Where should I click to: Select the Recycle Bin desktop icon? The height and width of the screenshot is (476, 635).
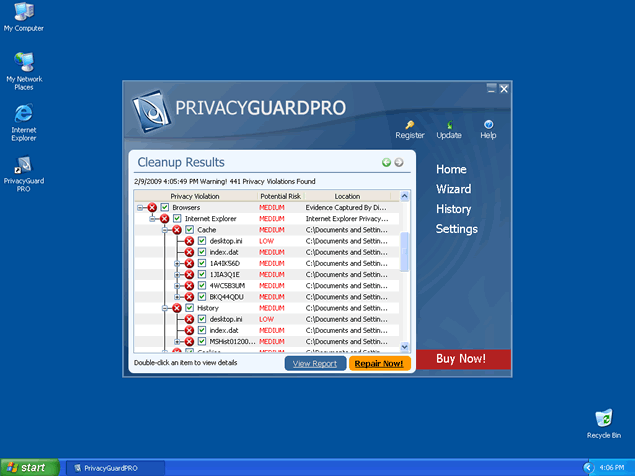point(603,418)
